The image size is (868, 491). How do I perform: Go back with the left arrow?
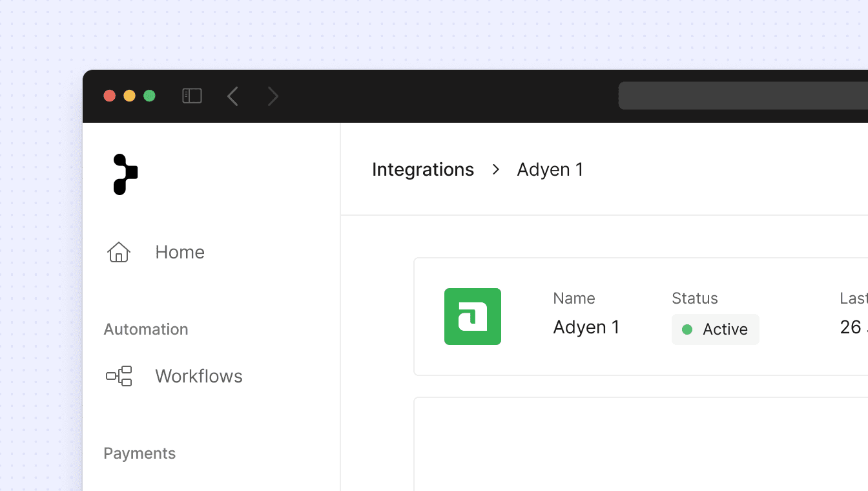pyautogui.click(x=233, y=96)
